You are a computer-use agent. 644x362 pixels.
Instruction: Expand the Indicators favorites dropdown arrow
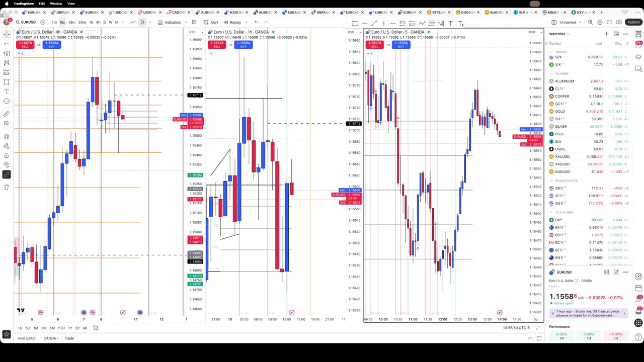point(185,22)
